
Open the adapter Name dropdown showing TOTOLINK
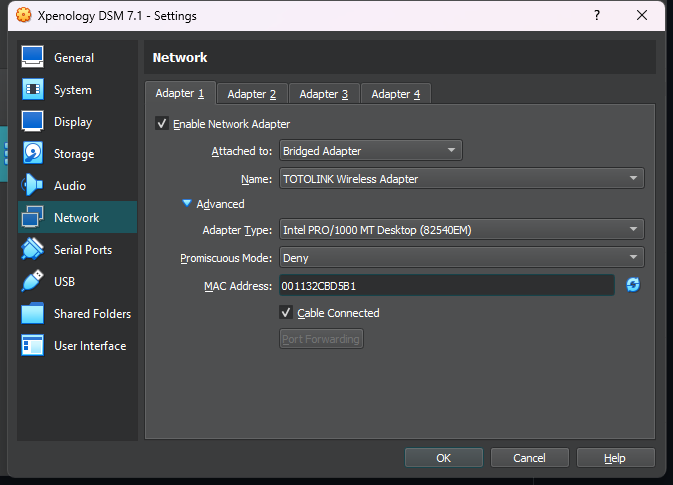tap(462, 179)
